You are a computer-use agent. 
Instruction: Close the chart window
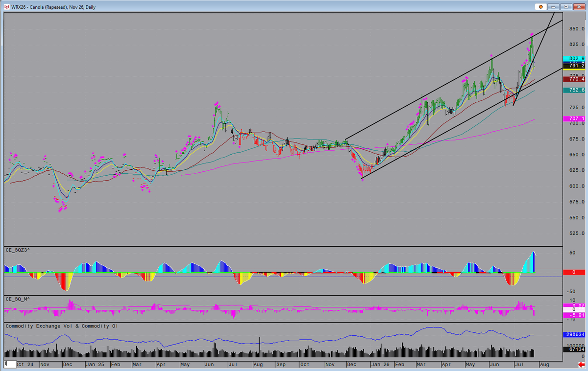point(579,7)
